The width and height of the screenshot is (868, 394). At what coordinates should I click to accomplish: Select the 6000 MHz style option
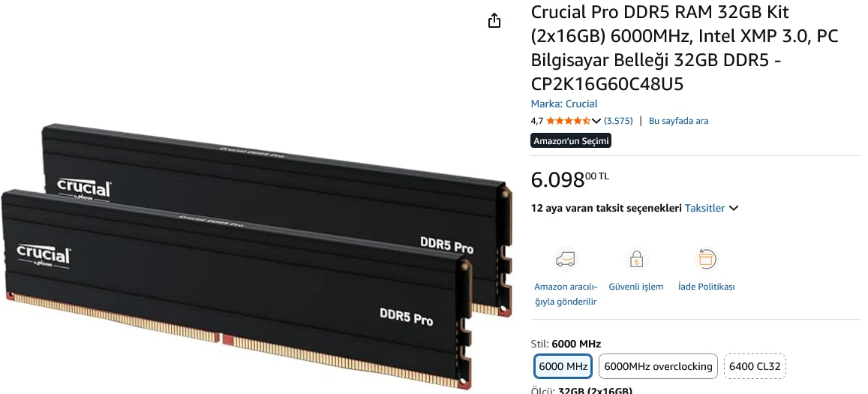pos(563,366)
